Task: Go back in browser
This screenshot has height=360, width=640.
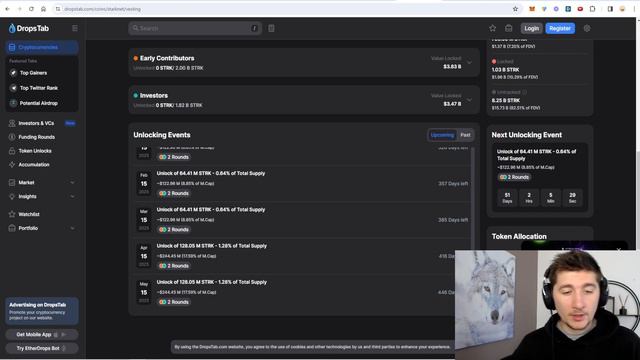Action: pyautogui.click(x=7, y=9)
